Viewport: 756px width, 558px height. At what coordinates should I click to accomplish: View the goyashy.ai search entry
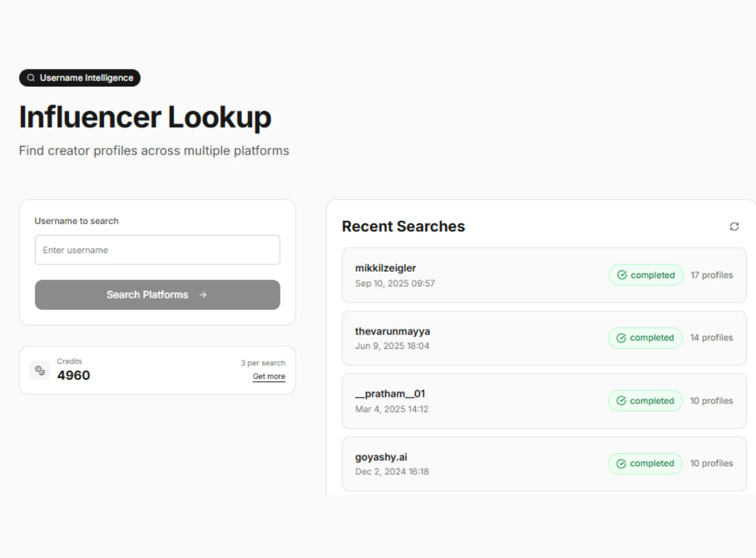point(381,457)
